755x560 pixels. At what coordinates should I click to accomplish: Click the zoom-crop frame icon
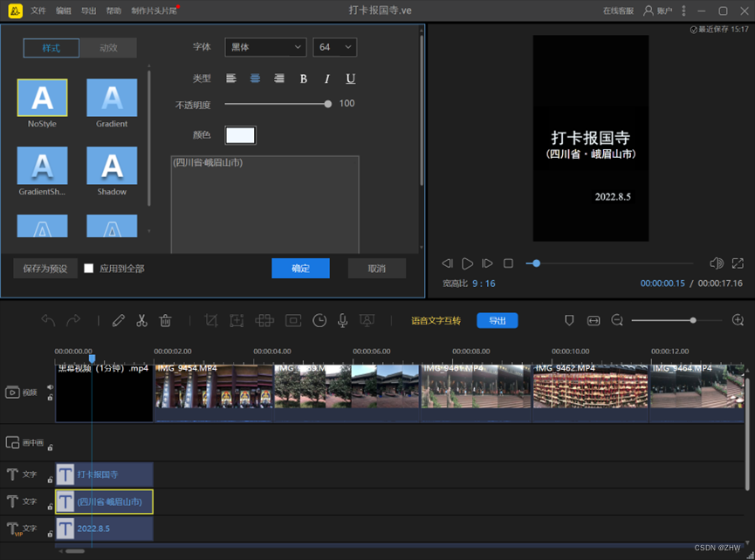pos(237,320)
